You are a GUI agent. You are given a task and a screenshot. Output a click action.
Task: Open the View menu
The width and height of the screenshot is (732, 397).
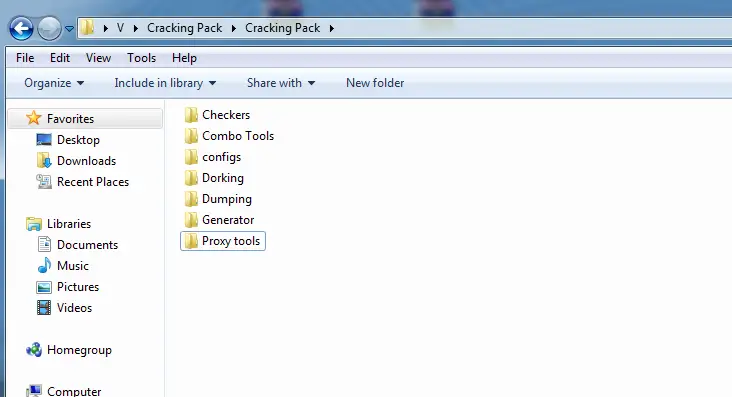point(98,58)
